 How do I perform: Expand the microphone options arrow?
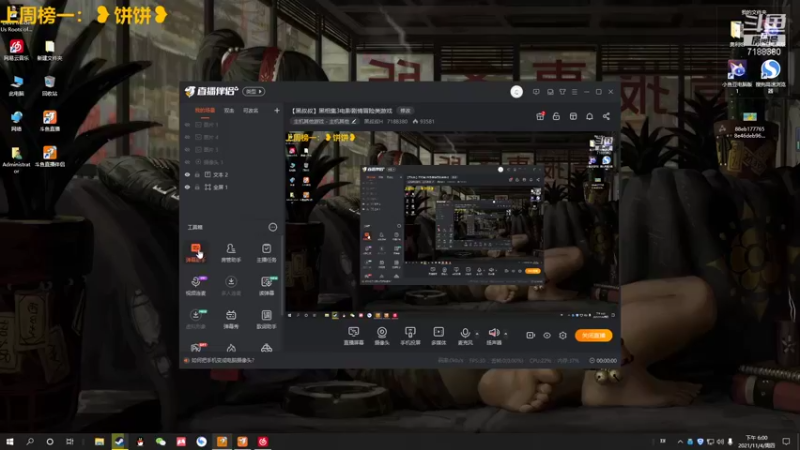click(x=477, y=334)
